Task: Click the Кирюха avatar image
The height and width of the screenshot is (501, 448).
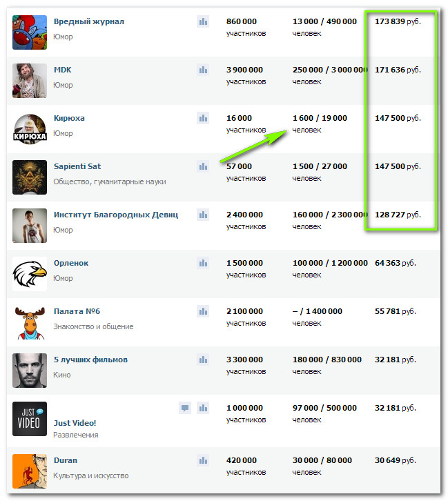Action: [30, 129]
